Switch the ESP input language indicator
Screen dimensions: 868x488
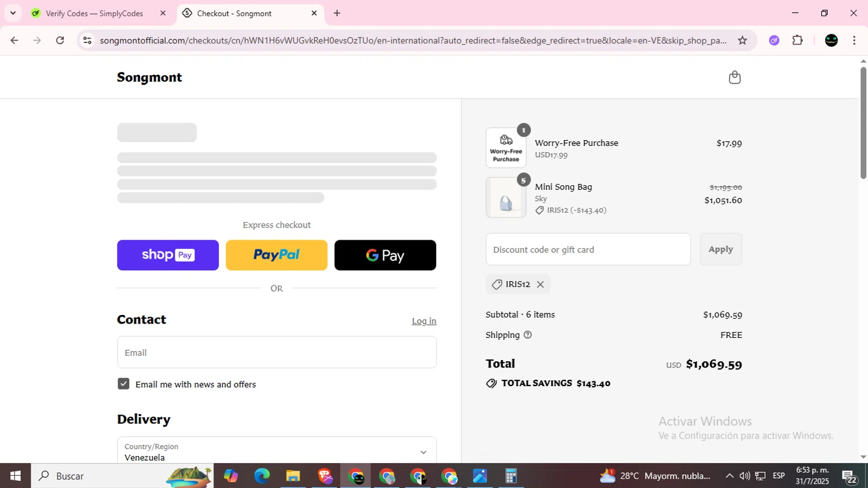click(779, 476)
